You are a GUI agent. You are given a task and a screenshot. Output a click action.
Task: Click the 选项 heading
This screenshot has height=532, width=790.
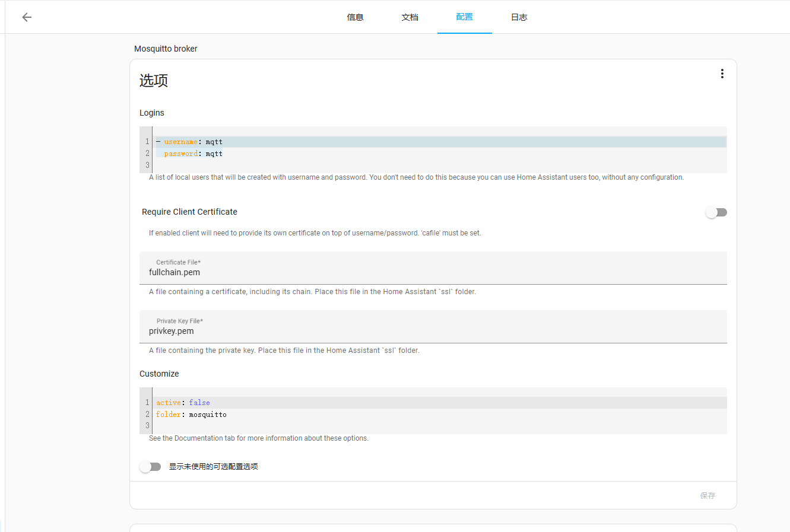(x=154, y=81)
